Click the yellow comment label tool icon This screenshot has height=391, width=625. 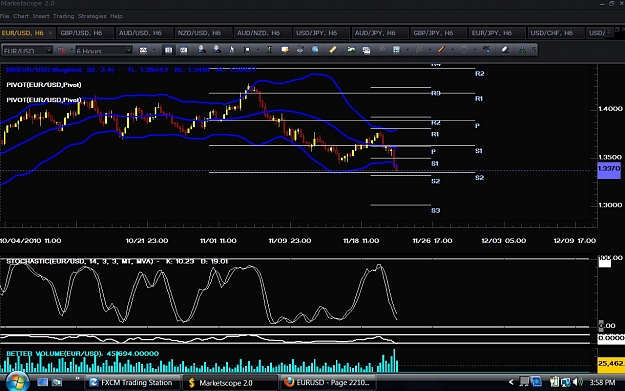[x=285, y=50]
